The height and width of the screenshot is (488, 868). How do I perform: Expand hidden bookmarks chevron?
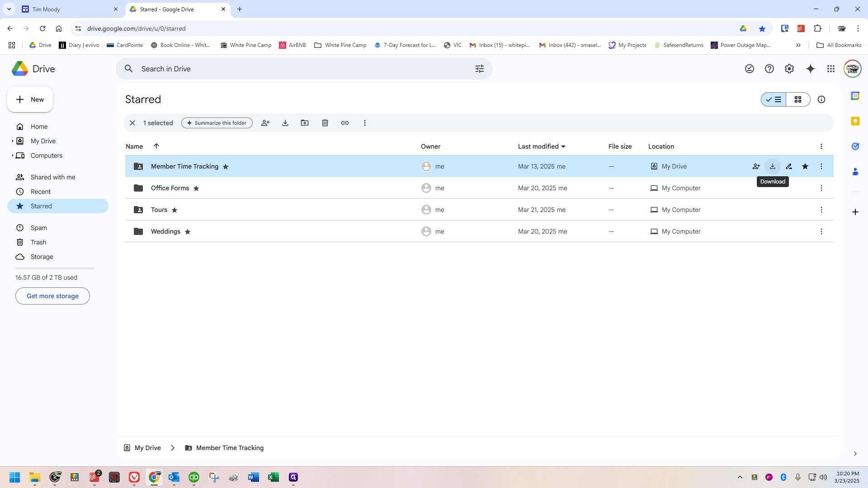click(x=798, y=45)
